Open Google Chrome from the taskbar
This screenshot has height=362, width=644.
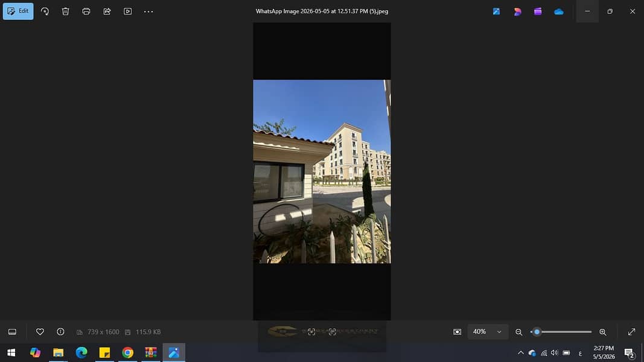128,352
